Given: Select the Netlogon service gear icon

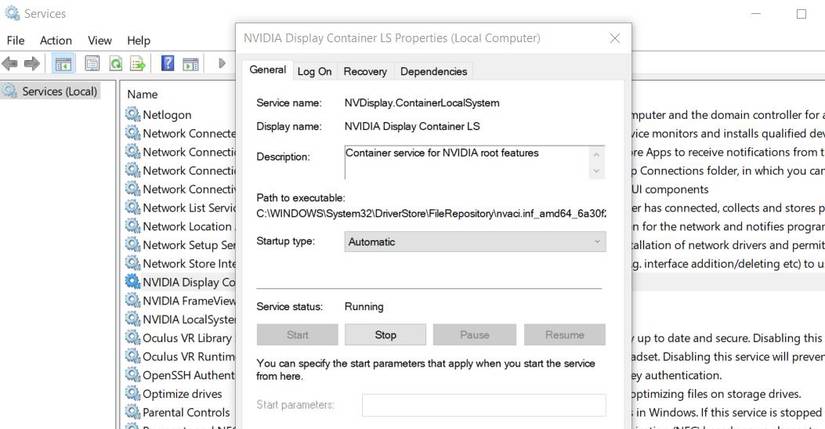Looking at the screenshot, I should click(132, 114).
